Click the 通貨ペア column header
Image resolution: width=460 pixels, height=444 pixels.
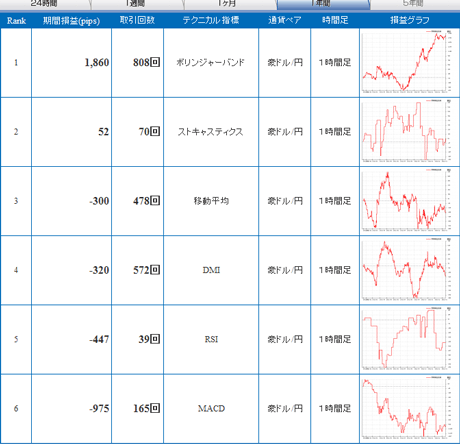point(284,20)
